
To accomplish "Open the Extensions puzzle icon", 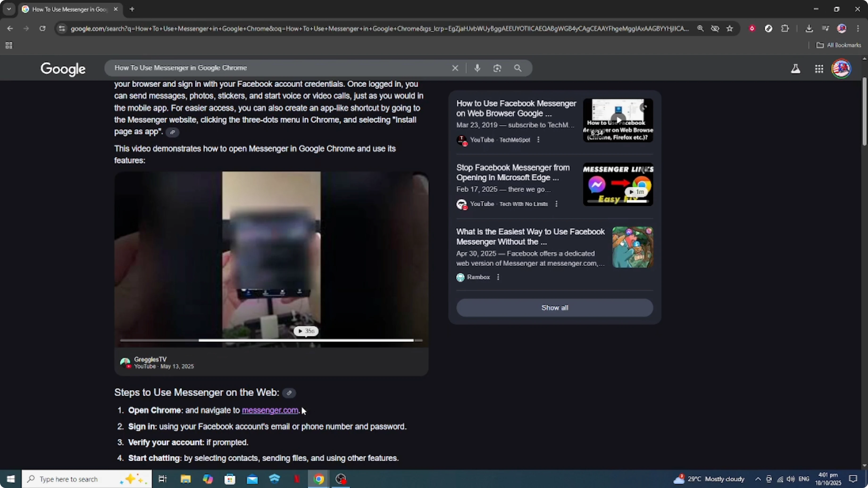I will 785,29.
